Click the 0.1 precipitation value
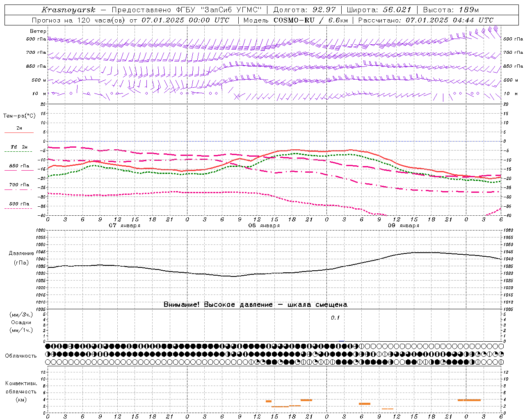The height and width of the screenshot is (420, 525). pos(336,317)
